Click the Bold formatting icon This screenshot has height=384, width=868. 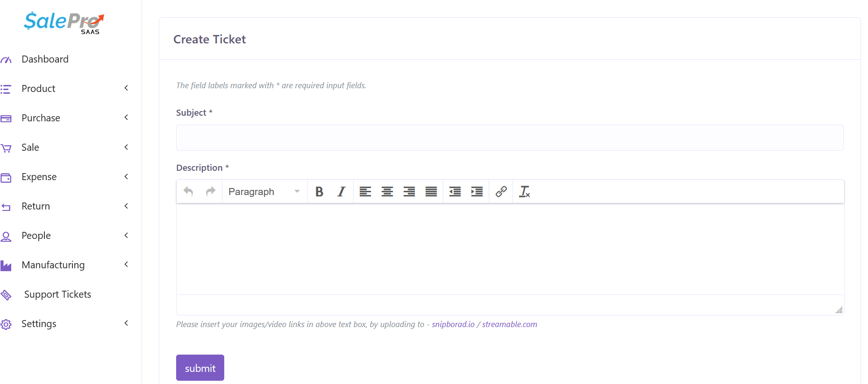[x=319, y=192]
